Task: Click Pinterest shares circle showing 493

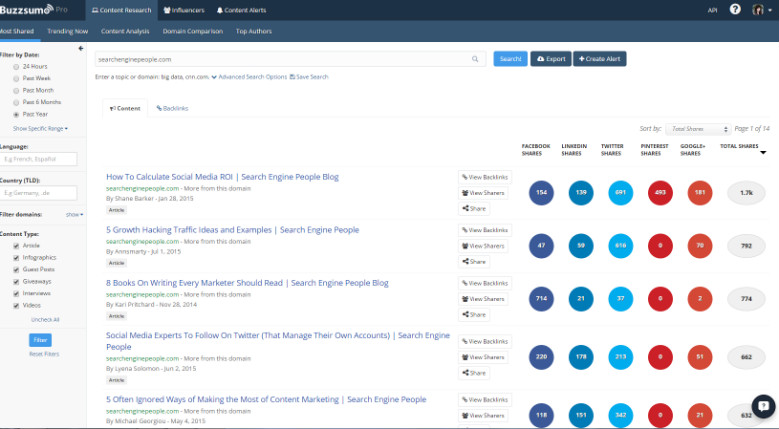Action: [x=659, y=191]
